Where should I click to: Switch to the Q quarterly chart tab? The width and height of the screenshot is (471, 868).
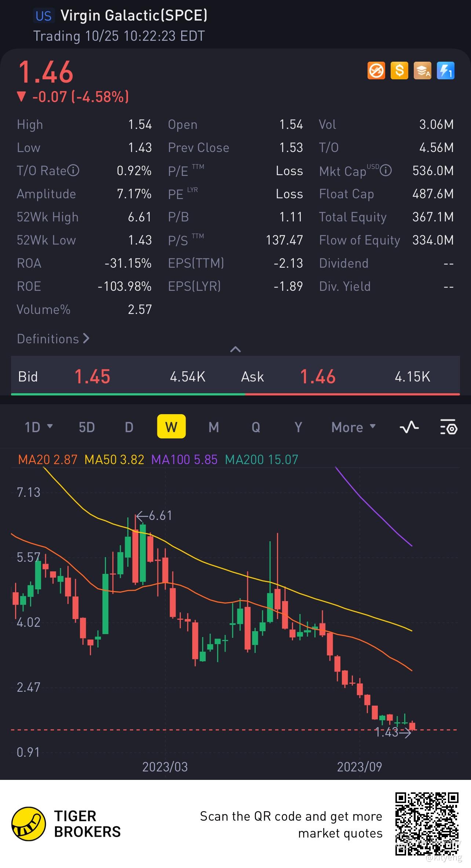pos(256,427)
